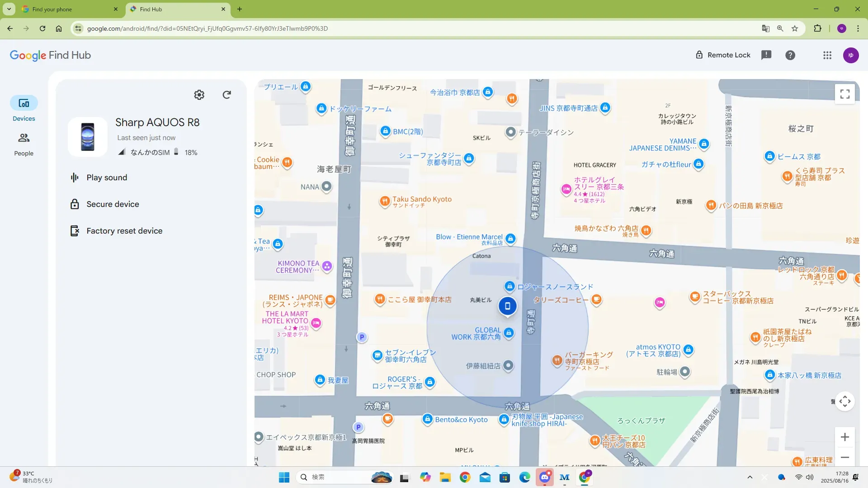Zoom in on the map

(844, 437)
